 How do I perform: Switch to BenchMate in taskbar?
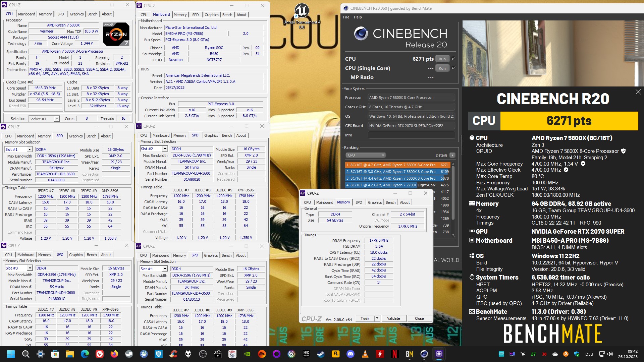409,354
